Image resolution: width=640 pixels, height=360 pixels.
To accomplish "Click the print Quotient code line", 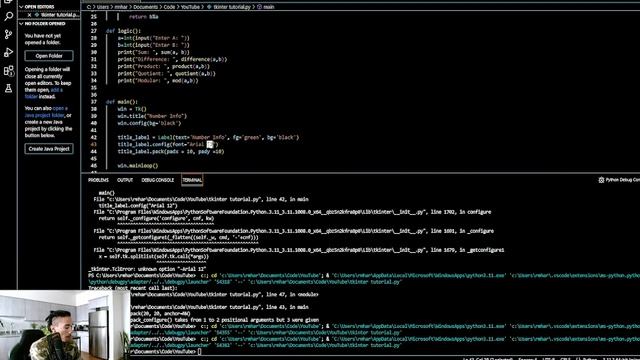I will 167,74.
